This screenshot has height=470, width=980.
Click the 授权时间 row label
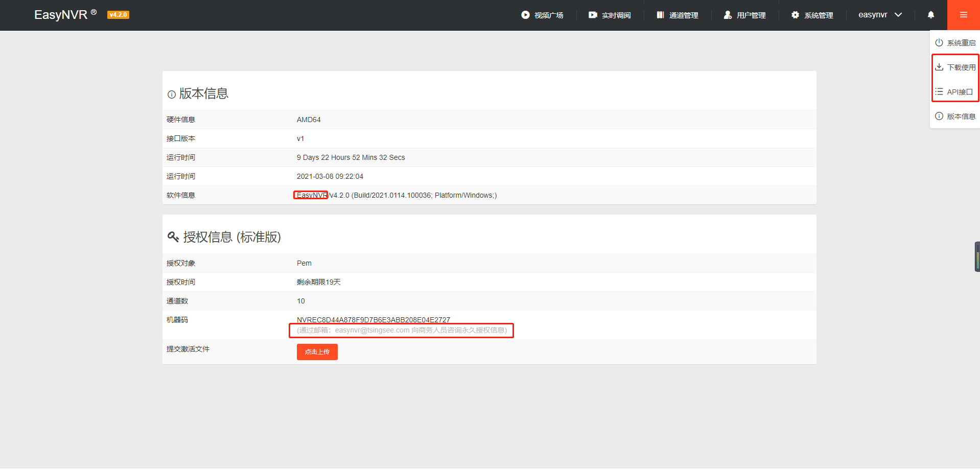click(x=181, y=282)
